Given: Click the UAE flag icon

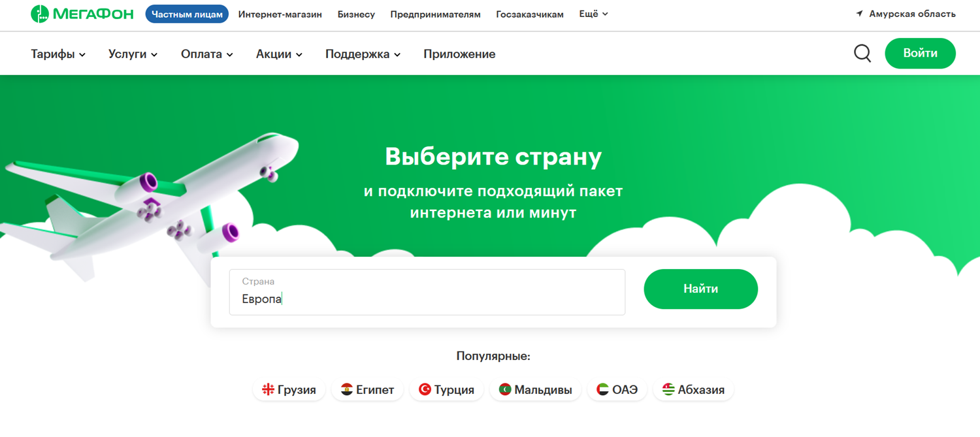Looking at the screenshot, I should point(602,390).
